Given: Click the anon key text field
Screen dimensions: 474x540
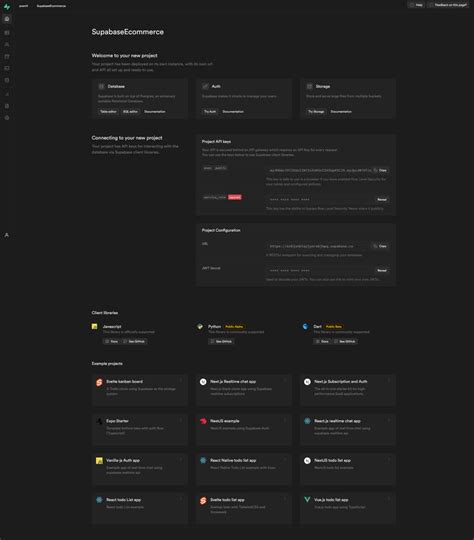Looking at the screenshot, I should coord(320,170).
